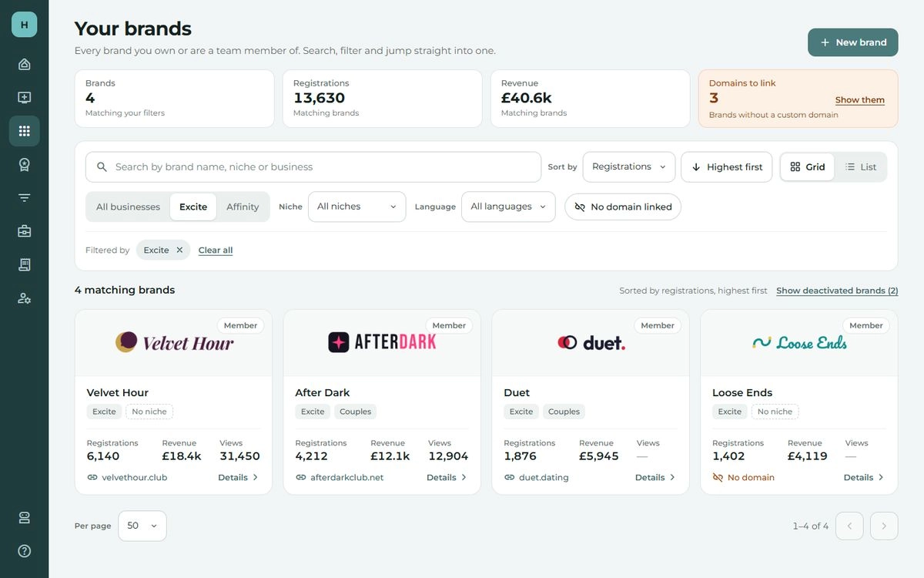Click the Couples tag on the Duet card

pyautogui.click(x=564, y=412)
